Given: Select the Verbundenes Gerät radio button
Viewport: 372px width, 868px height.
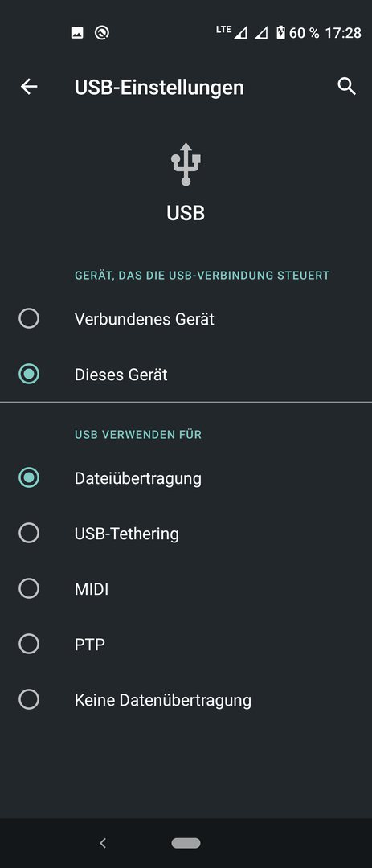Looking at the screenshot, I should pyautogui.click(x=29, y=319).
